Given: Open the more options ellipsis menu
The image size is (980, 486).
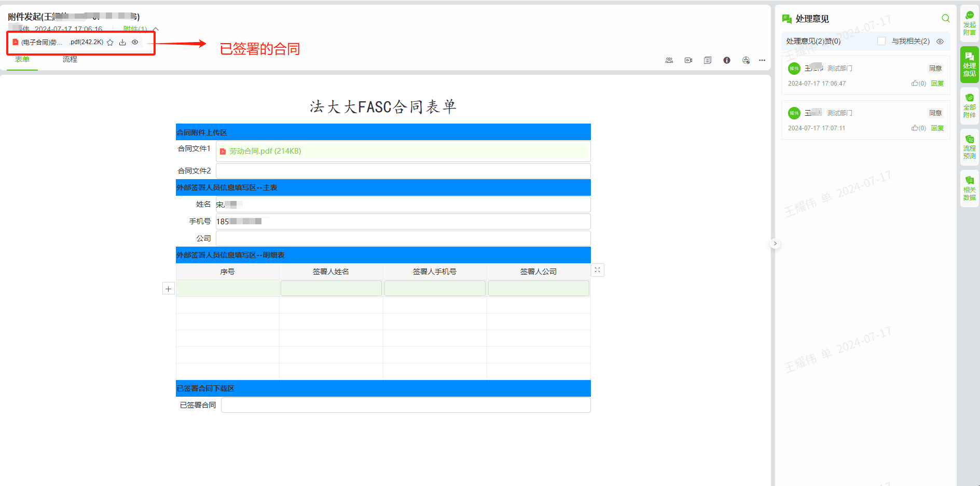Looking at the screenshot, I should point(762,60).
